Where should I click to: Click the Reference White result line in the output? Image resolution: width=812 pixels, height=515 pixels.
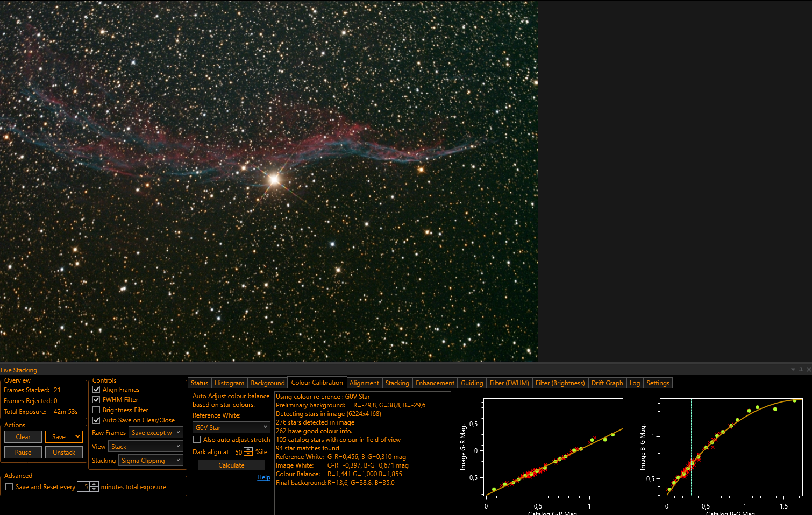[x=341, y=457]
